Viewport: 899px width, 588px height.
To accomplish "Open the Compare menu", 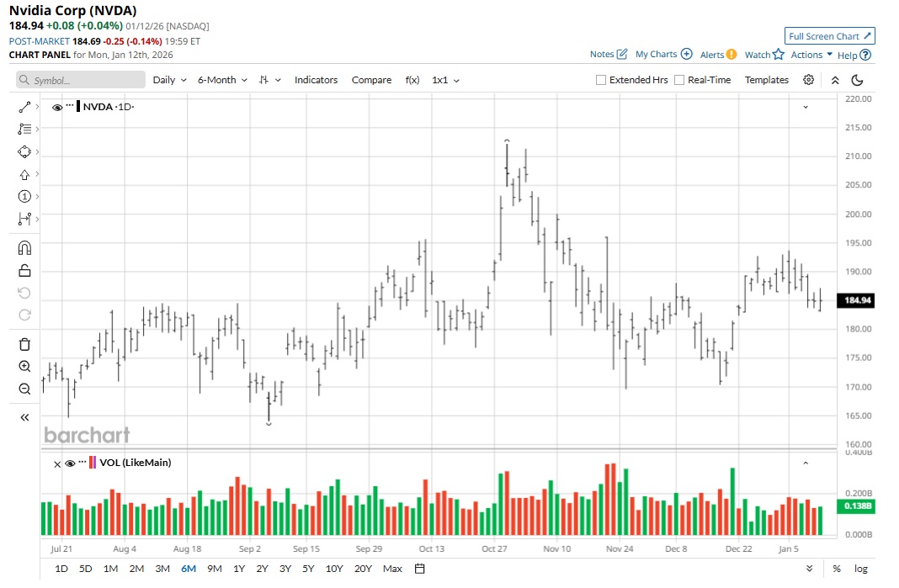I will tap(371, 80).
